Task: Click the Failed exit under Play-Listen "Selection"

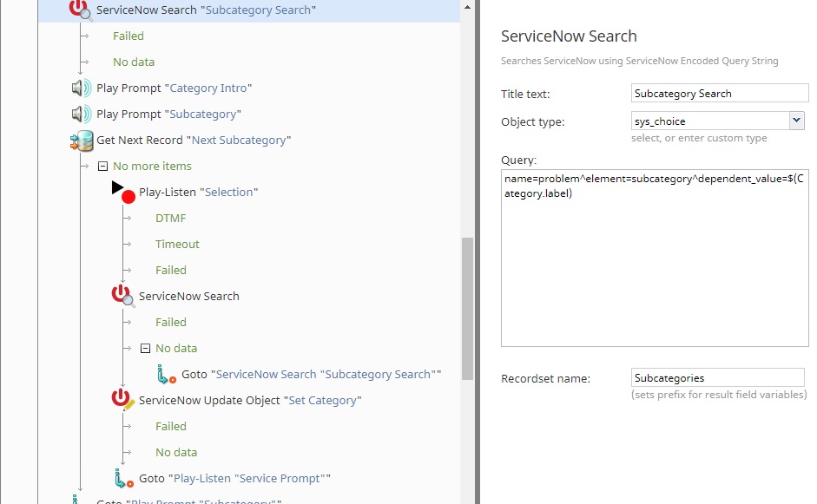Action: (171, 271)
